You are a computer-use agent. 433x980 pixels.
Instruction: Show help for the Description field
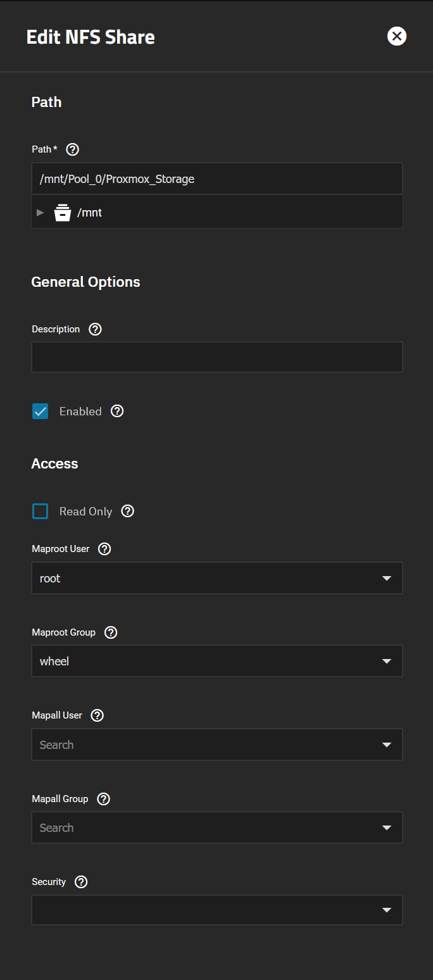(x=95, y=329)
